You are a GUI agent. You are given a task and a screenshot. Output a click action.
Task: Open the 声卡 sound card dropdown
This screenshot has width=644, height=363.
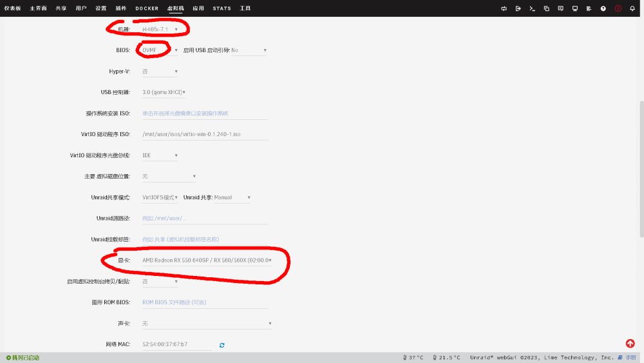(x=207, y=324)
